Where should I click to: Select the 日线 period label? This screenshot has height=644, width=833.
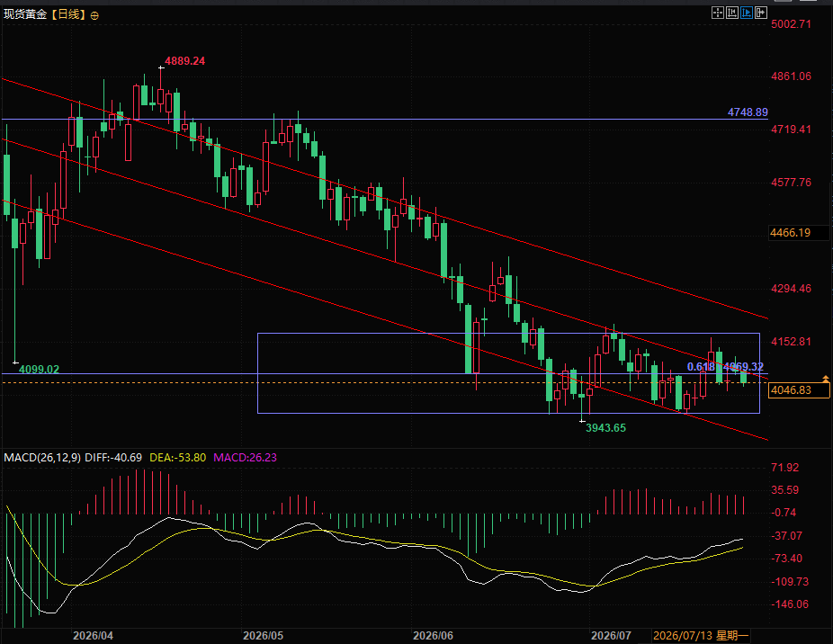coord(68,14)
